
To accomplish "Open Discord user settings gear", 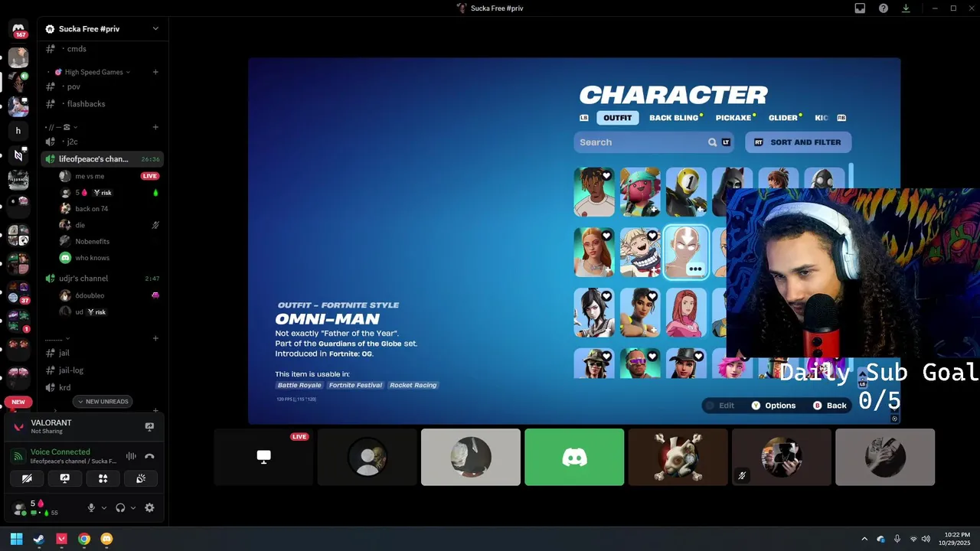I will pyautogui.click(x=149, y=507).
